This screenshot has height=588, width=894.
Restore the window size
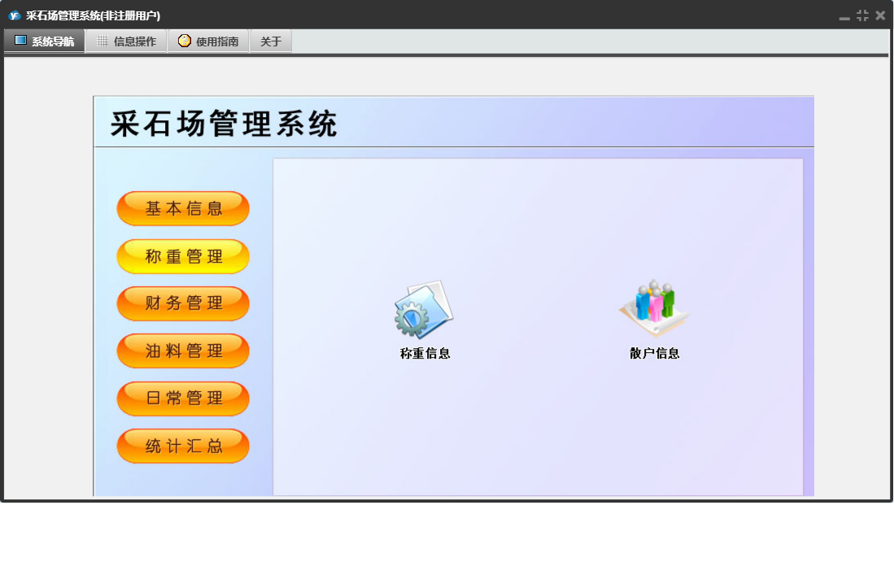pyautogui.click(x=862, y=15)
